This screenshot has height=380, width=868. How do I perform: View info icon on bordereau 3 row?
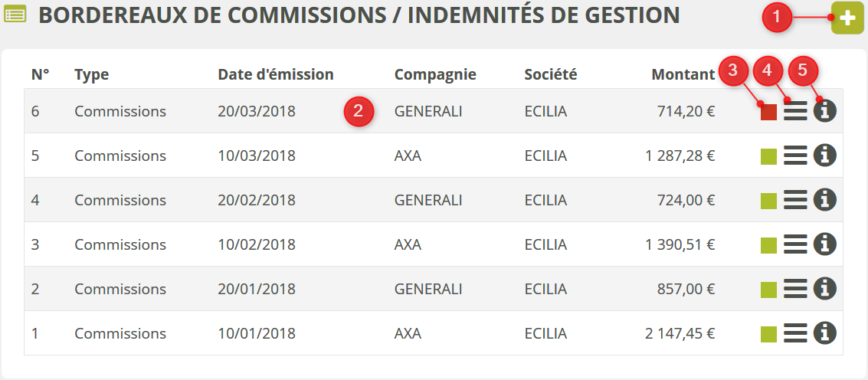pyautogui.click(x=825, y=244)
